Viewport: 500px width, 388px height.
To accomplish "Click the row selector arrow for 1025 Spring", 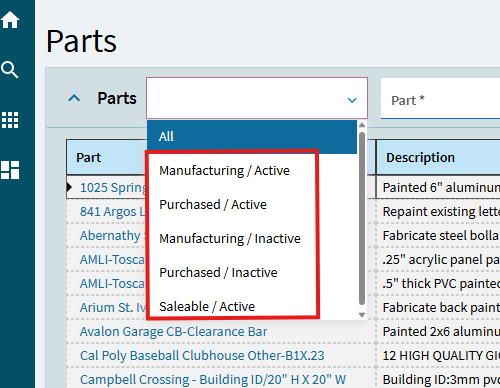I will click(70, 187).
